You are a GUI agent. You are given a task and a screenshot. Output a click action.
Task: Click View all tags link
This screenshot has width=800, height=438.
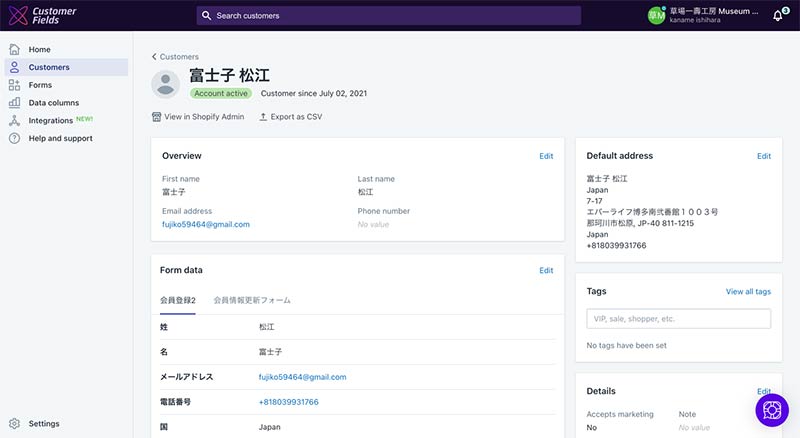coord(748,292)
